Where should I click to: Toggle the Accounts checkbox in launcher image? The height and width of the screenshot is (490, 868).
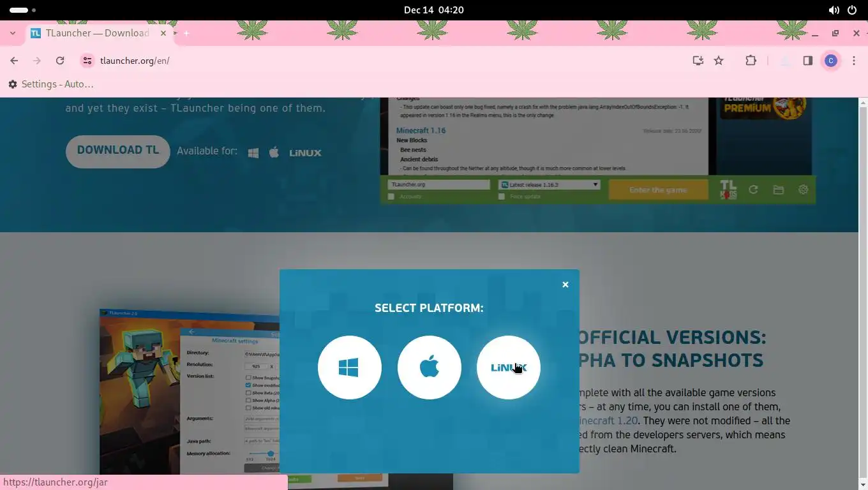(391, 197)
